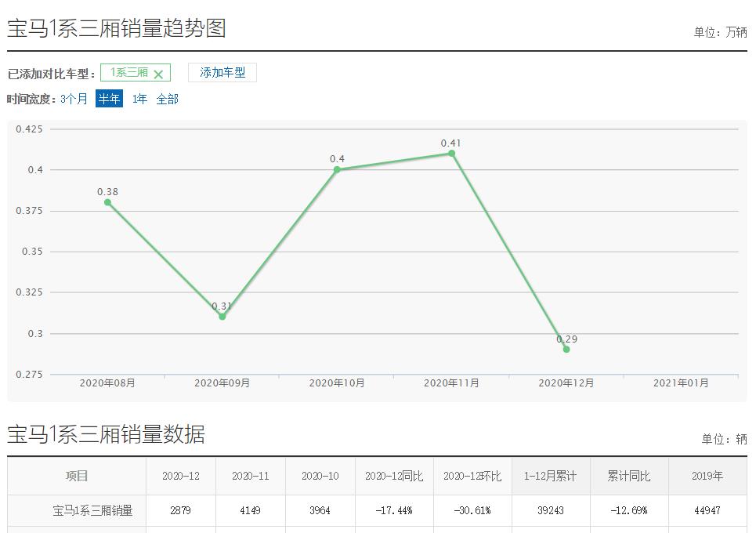Click the 2020-11 column header
This screenshot has width=756, height=533.
point(251,476)
